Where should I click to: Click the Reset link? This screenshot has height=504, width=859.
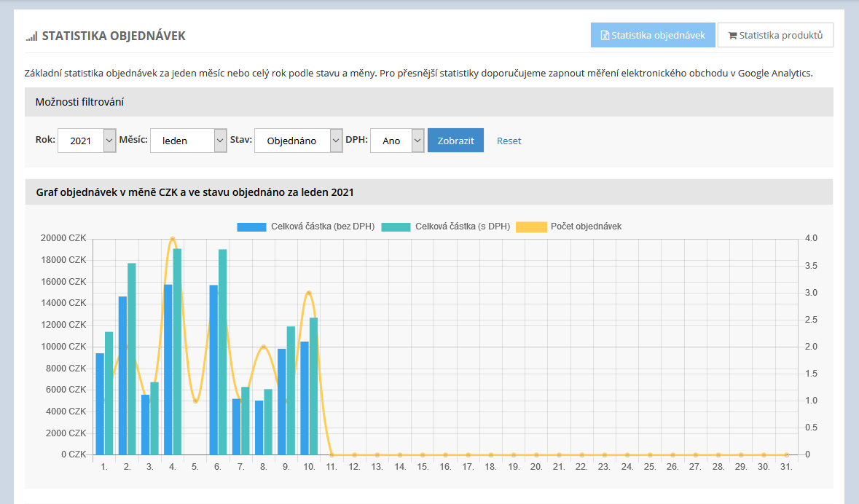coord(509,141)
